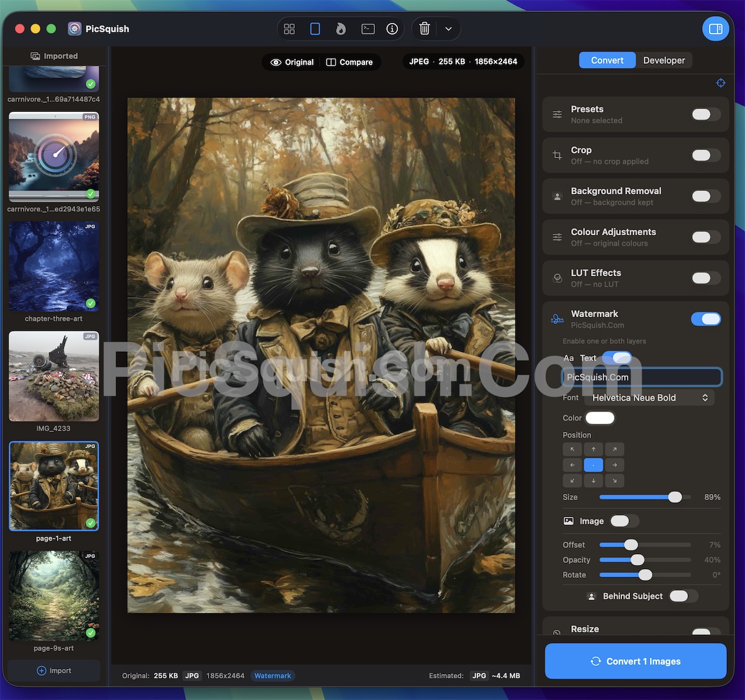Switch to the Developer tab

tap(664, 60)
